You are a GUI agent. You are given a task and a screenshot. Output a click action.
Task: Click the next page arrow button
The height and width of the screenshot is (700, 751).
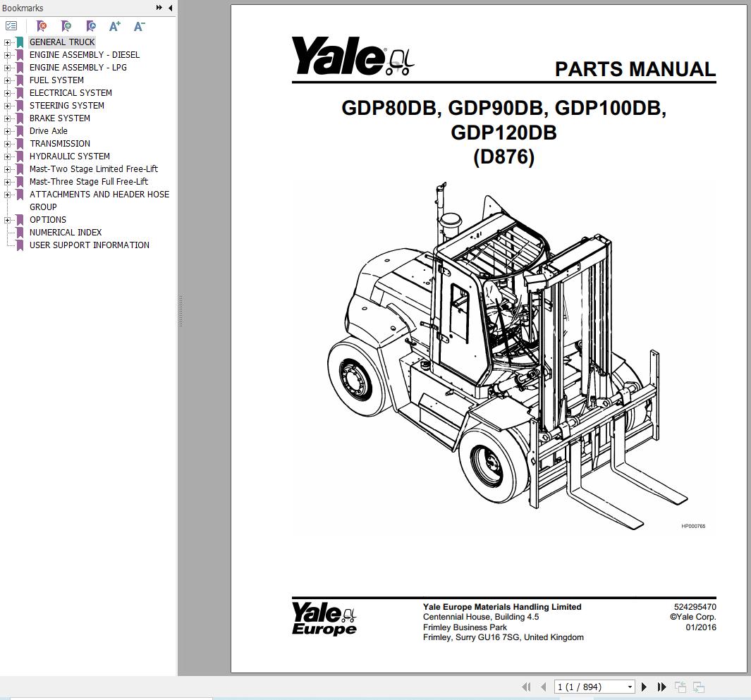(x=643, y=687)
